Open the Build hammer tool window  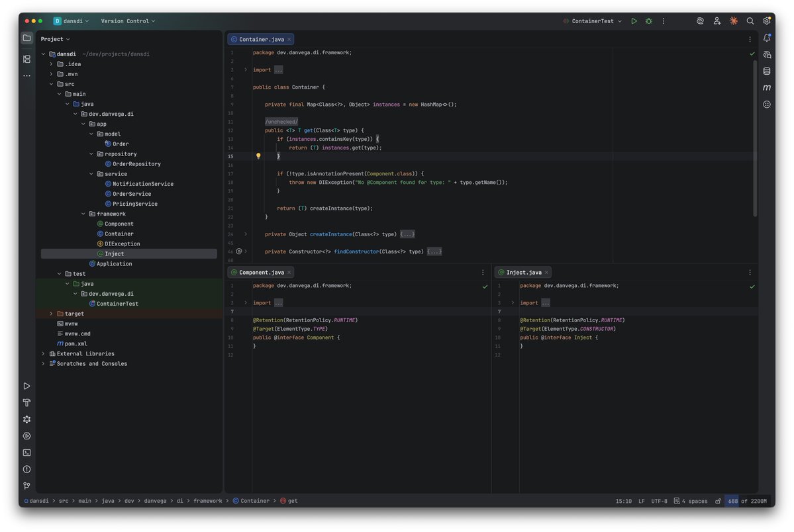coord(27,403)
